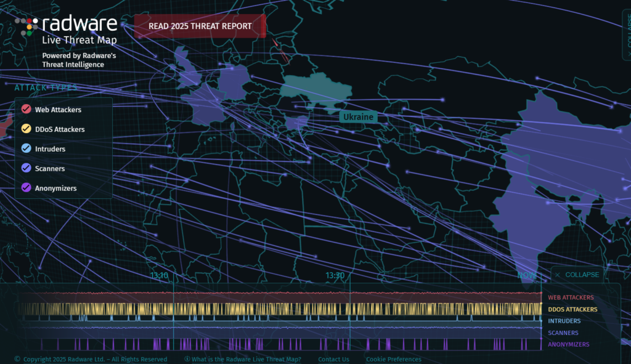Click Powered by Radware's Threat Intelligence text
The width and height of the screenshot is (631, 364).
[x=79, y=60]
